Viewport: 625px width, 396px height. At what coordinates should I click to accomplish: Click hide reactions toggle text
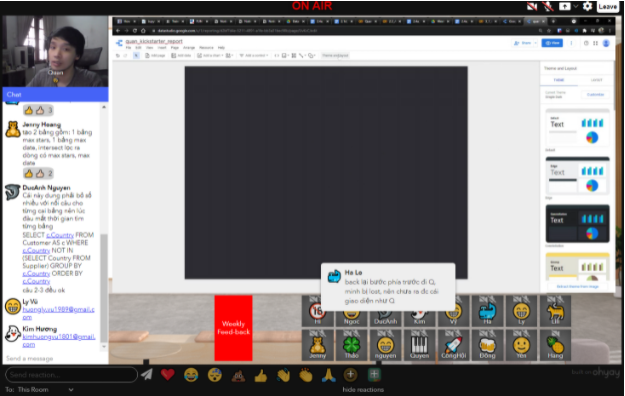pyautogui.click(x=363, y=390)
